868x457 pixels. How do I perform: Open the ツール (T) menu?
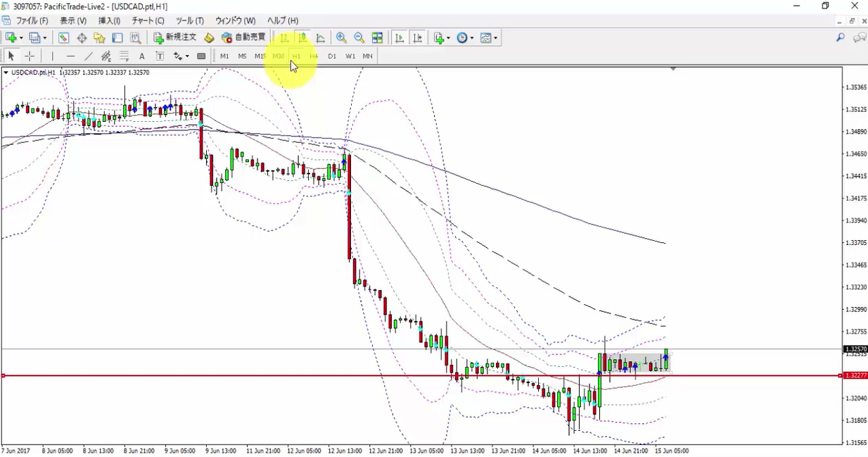(x=190, y=20)
